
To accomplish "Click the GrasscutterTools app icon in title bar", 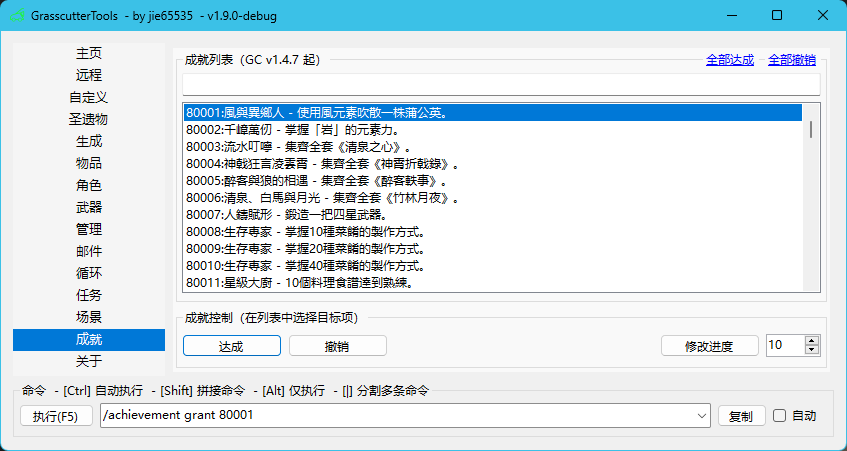I will point(18,16).
